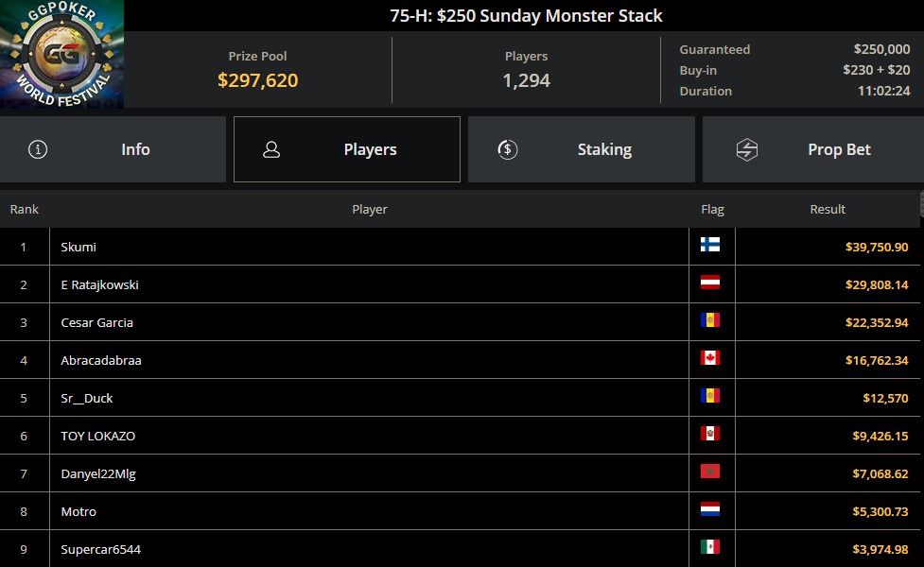
Task: Click the Player column header
Action: tap(370, 209)
